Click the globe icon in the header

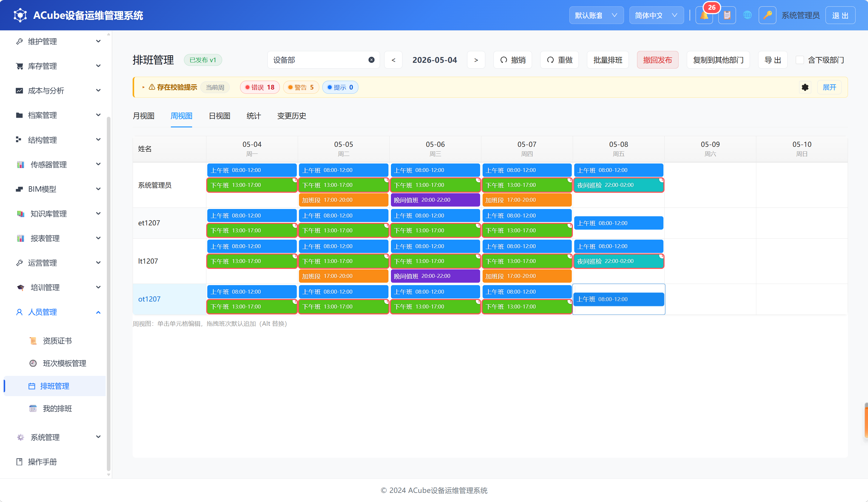coord(747,15)
